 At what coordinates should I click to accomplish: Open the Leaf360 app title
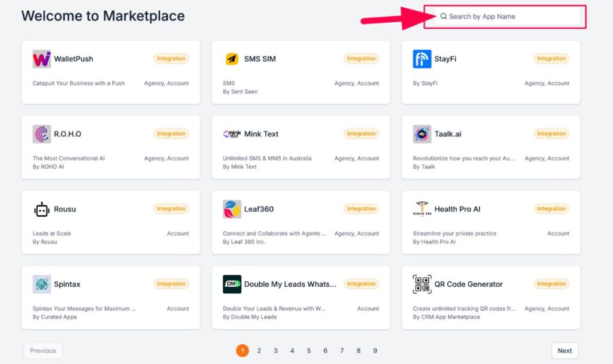[x=259, y=209]
